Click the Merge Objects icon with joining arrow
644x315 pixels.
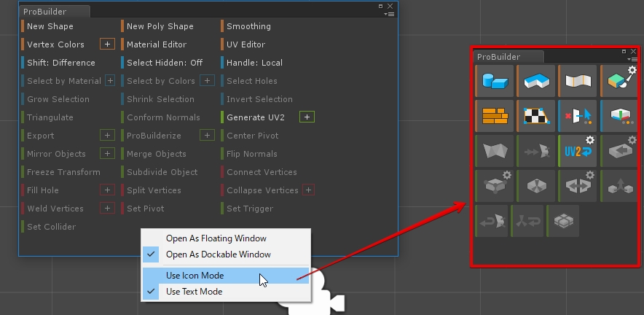[619, 186]
